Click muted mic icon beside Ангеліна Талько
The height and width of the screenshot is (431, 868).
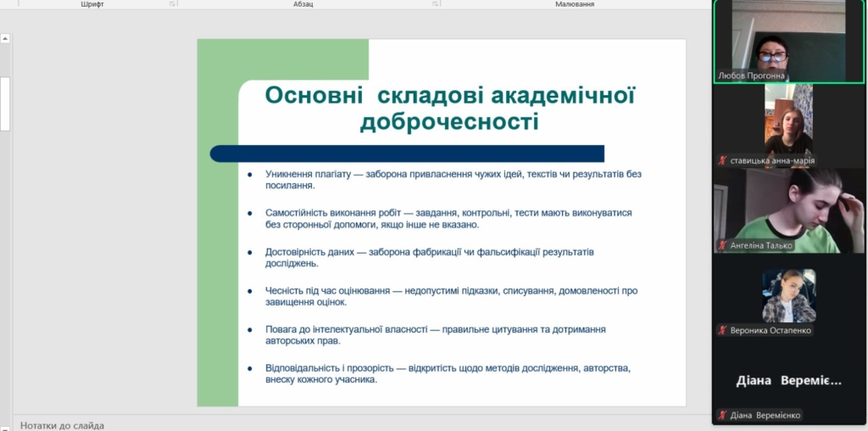tap(722, 245)
